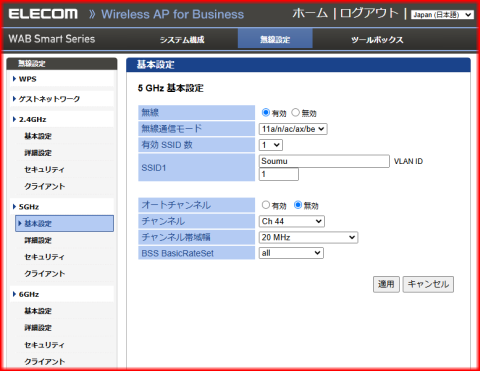Screen dimensions: 480x371
Task: Click the arrow beside ゲストネットワーク
Action: [14, 99]
